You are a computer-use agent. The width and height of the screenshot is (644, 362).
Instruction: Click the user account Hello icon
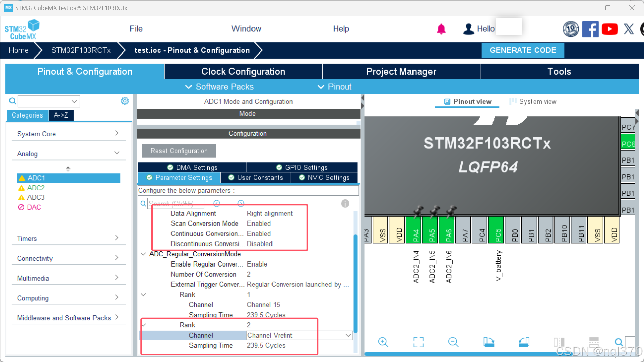tap(468, 29)
